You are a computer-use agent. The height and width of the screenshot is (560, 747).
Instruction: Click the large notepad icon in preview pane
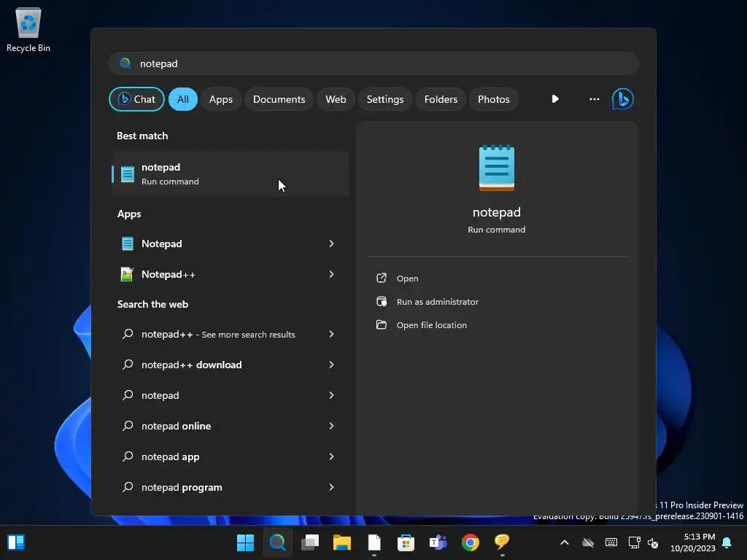(496, 168)
